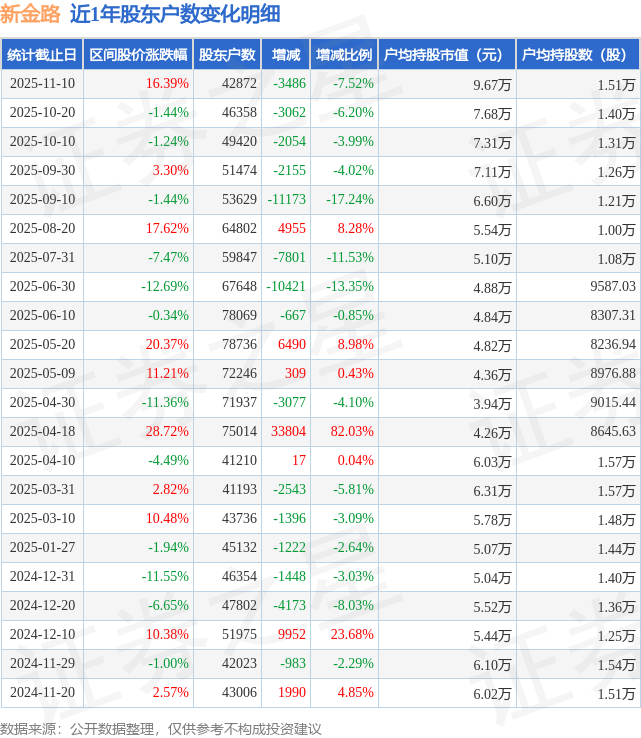Select the 统计截止日 column header
The image size is (641, 738).
41,55
